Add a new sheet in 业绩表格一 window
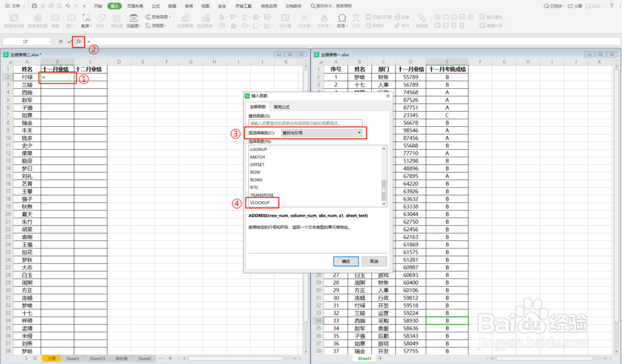This screenshot has height=364, width=622. point(380,358)
